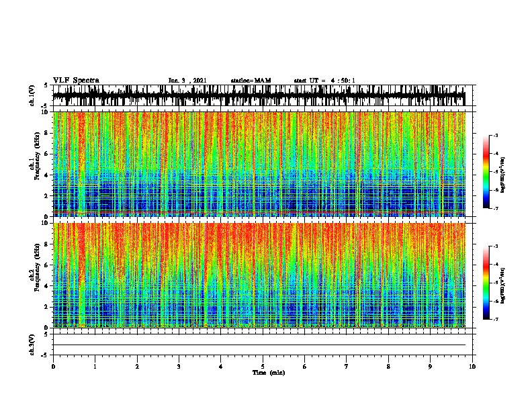
Task: Click the "10" frequency tick of ch.1 spectrogram
Action: (x=45, y=112)
